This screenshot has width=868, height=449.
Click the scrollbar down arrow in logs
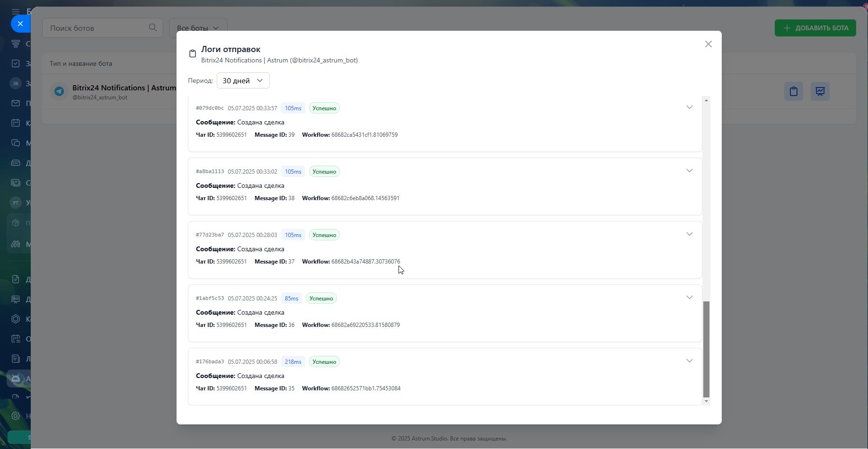coord(707,401)
